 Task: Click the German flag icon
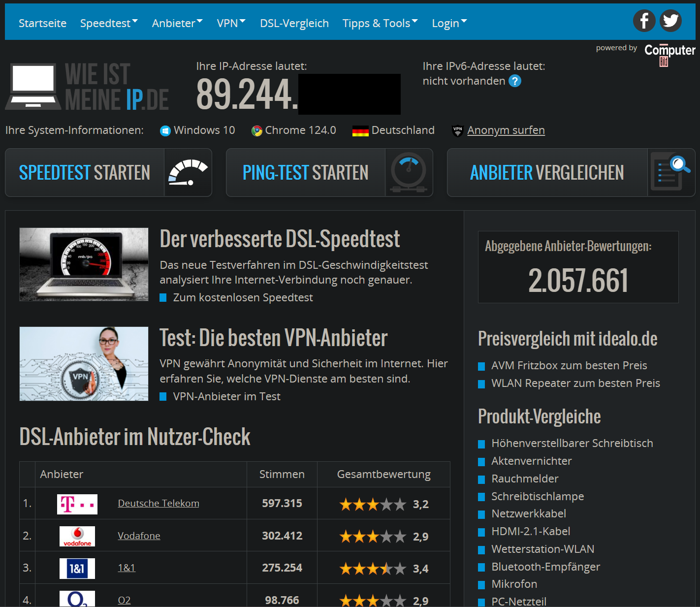click(360, 131)
